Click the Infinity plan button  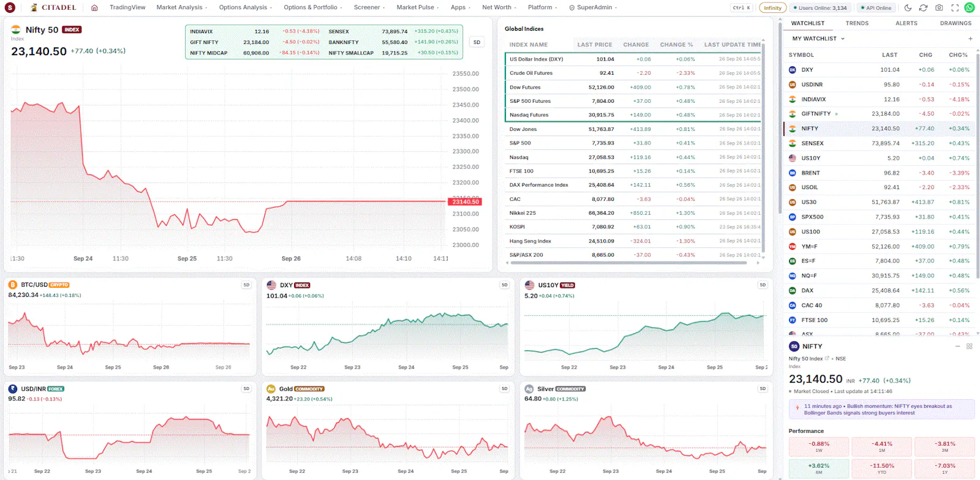[x=772, y=8]
